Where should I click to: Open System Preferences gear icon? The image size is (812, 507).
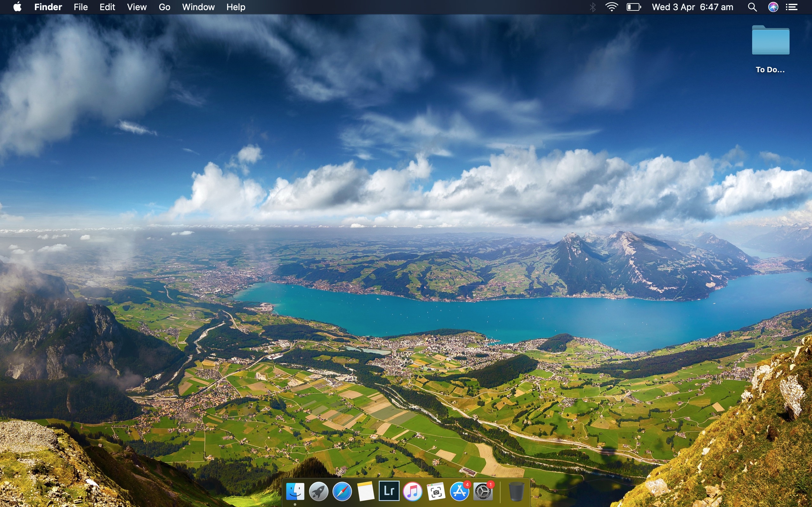[483, 491]
